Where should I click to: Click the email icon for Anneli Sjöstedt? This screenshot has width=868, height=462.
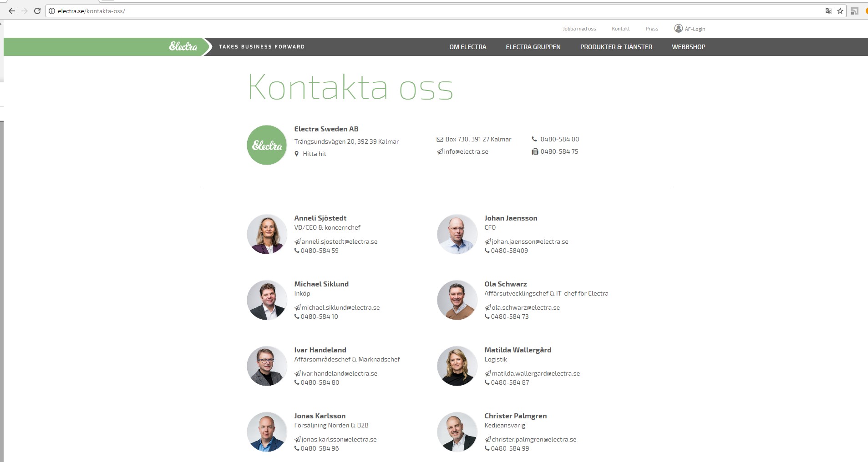[297, 241]
